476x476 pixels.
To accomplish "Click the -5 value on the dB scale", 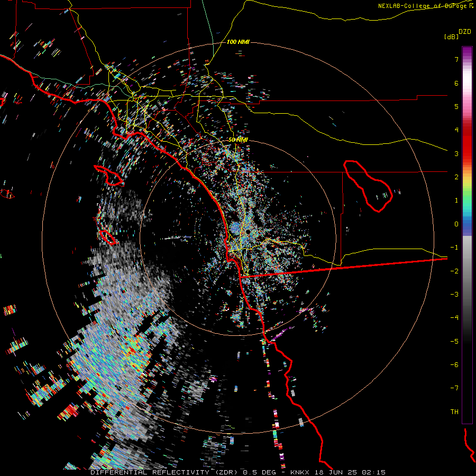I will point(454,341).
